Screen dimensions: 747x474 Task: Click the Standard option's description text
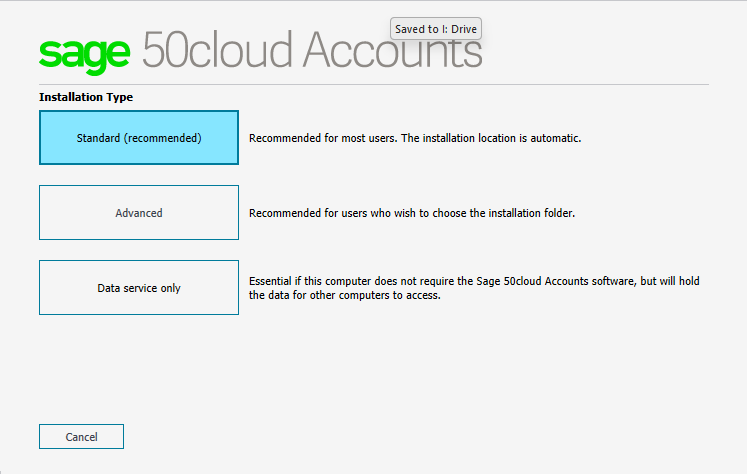[x=414, y=138]
